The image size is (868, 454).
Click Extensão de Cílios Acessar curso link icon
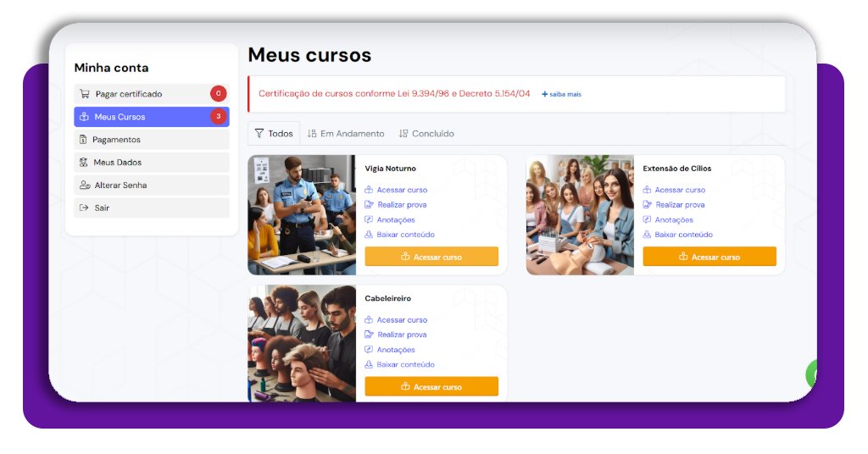[x=647, y=190]
